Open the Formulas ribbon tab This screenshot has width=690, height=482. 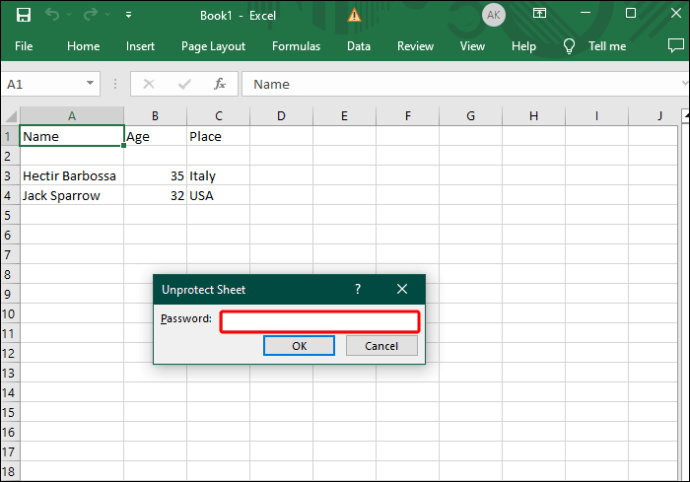(296, 46)
